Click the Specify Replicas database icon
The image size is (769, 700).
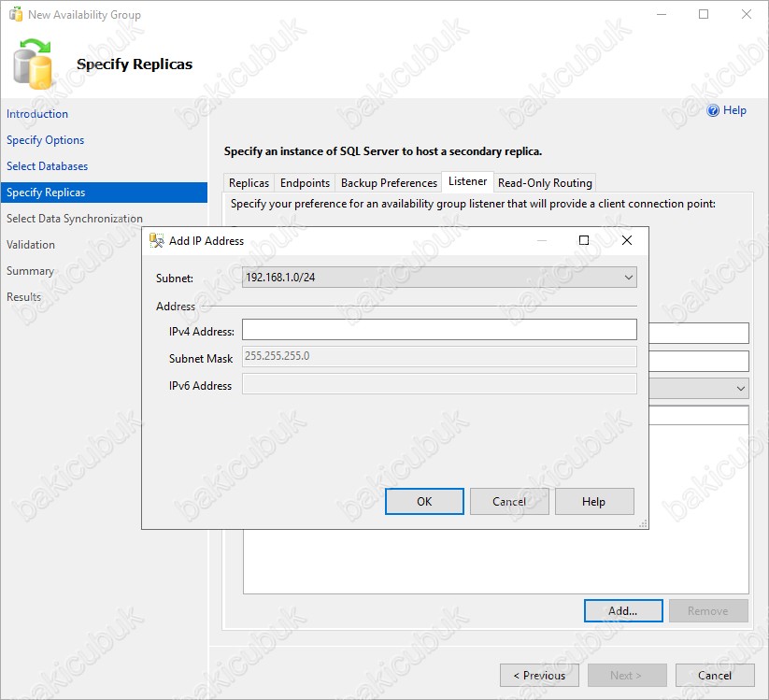click(x=33, y=64)
